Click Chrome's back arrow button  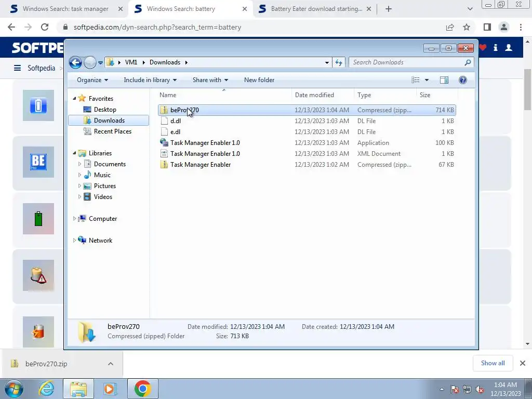pos(11,27)
